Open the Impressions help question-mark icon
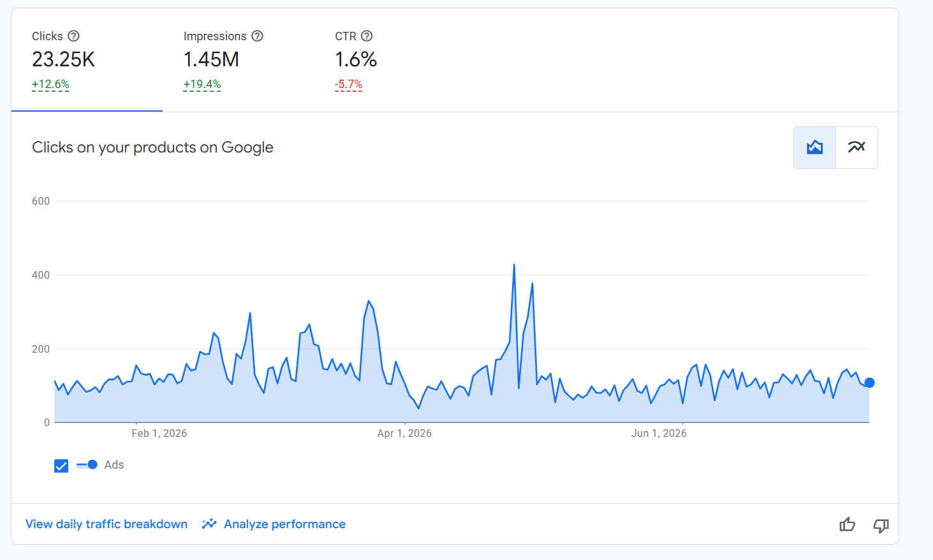Viewport: 933px width, 560px height. point(257,36)
